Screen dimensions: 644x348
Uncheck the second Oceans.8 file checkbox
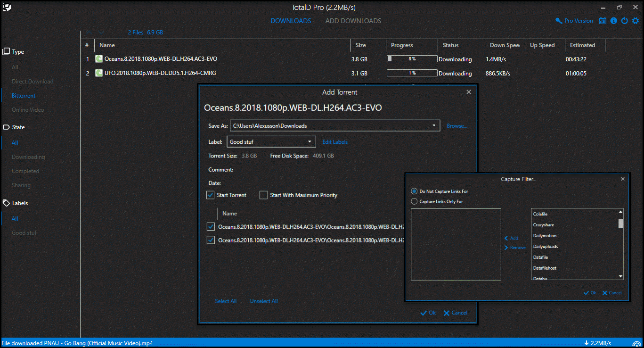pyautogui.click(x=211, y=240)
